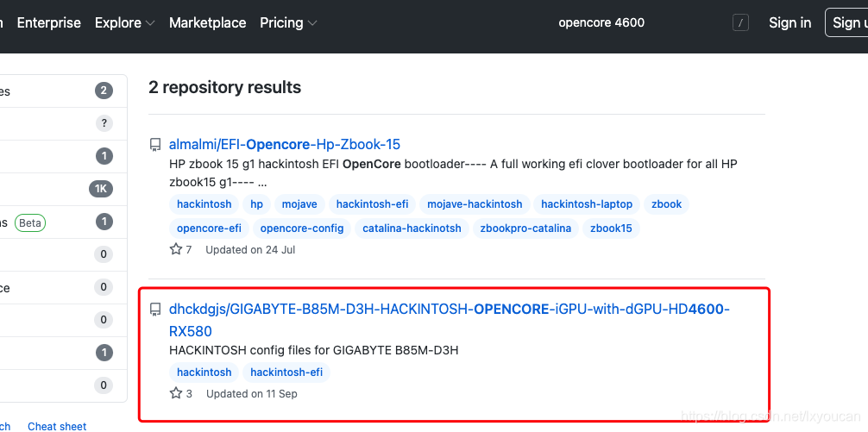Click repo icon beside almalmi repository
Image resolution: width=868 pixels, height=432 pixels.
click(x=155, y=145)
